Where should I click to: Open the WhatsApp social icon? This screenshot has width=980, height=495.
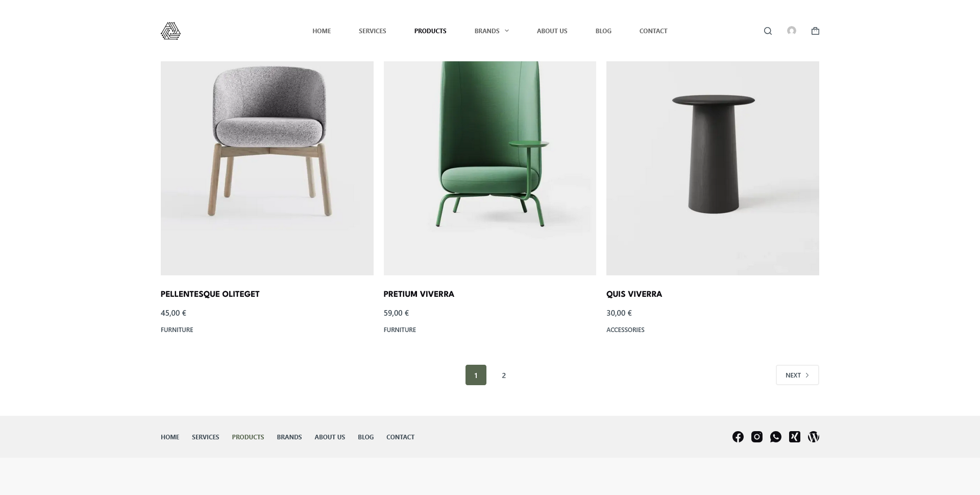point(776,437)
